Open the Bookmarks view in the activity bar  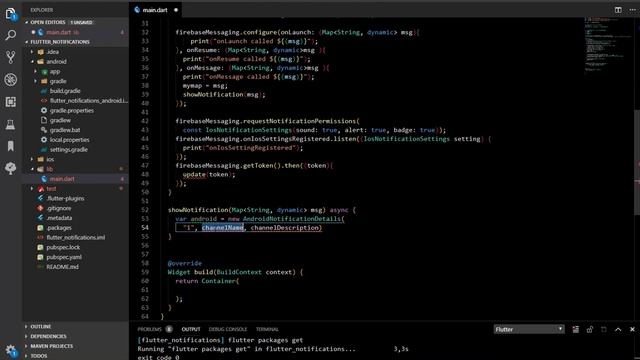(11, 146)
